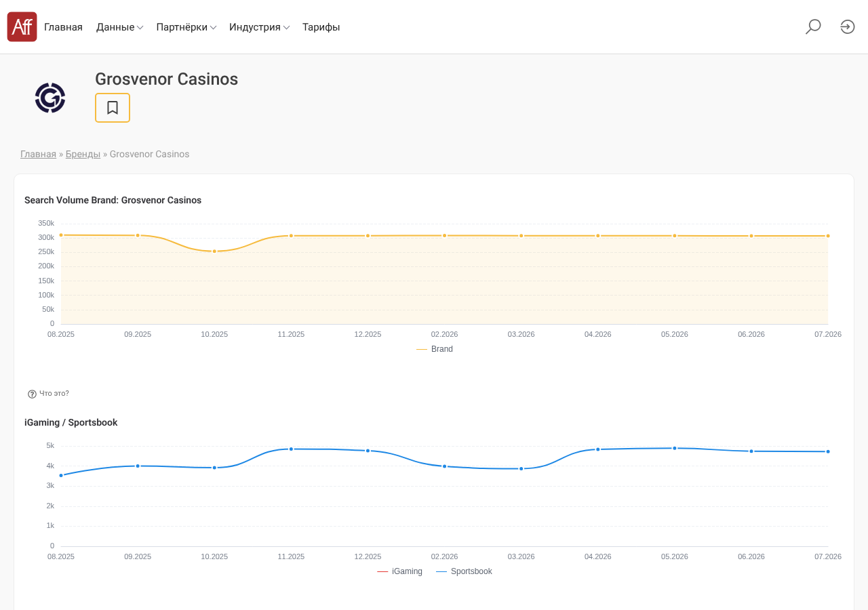
Task: Select the 02.2026 point on the Brand chart
Action: click(445, 236)
